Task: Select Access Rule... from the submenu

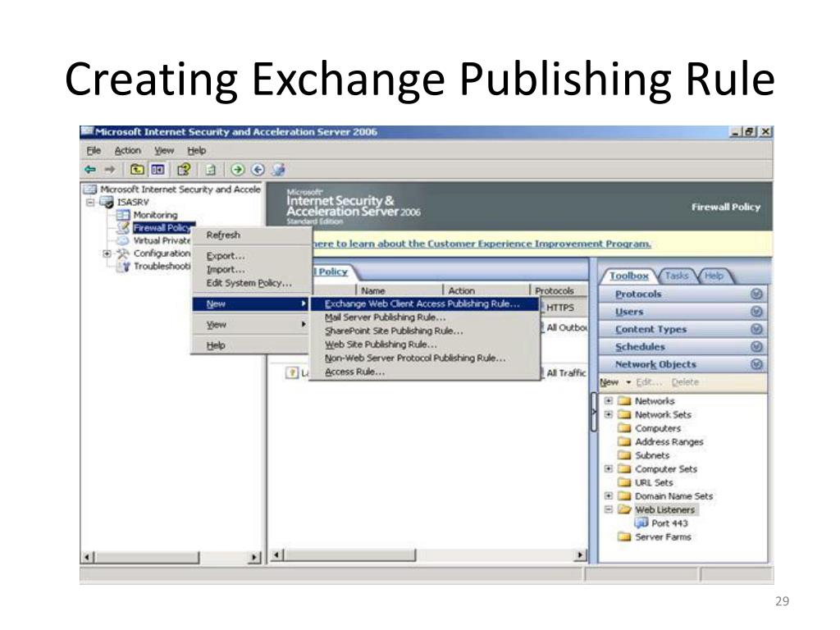Action: tap(425, 372)
